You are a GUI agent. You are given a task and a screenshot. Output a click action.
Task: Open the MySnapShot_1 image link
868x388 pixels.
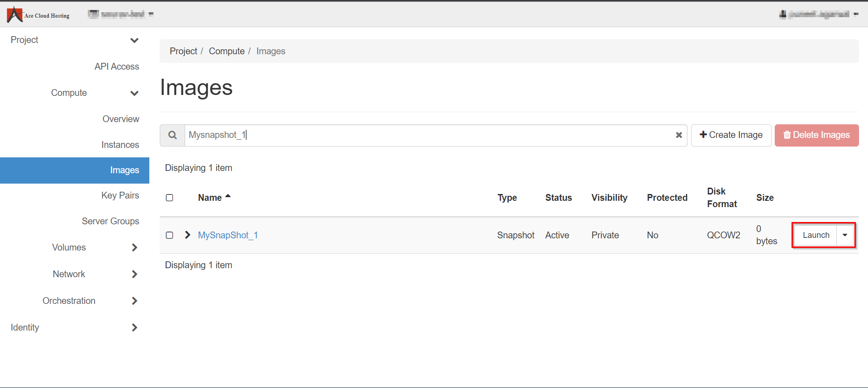coord(228,235)
